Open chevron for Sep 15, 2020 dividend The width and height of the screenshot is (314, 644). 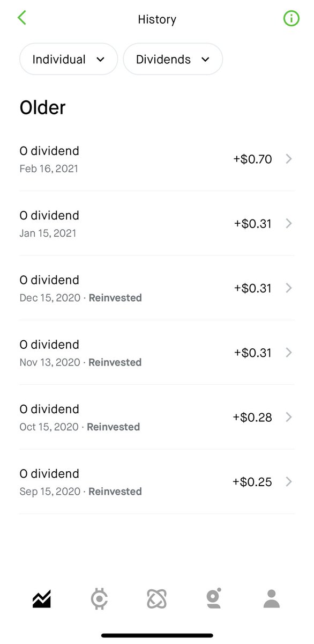tap(289, 482)
